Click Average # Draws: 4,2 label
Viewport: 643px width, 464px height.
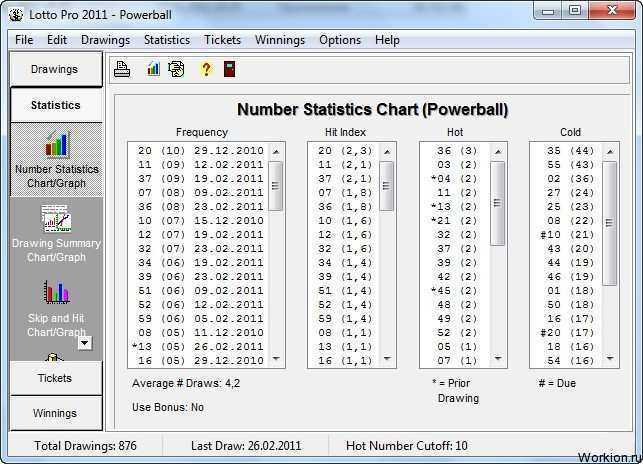(186, 383)
